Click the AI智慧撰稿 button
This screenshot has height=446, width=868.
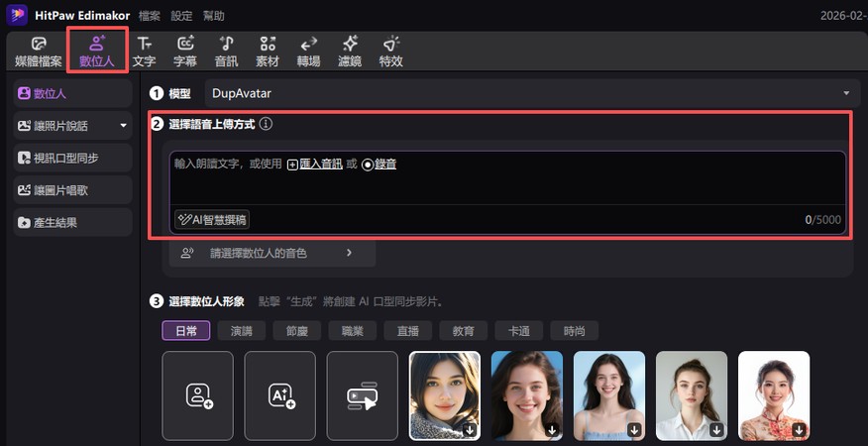(x=212, y=220)
